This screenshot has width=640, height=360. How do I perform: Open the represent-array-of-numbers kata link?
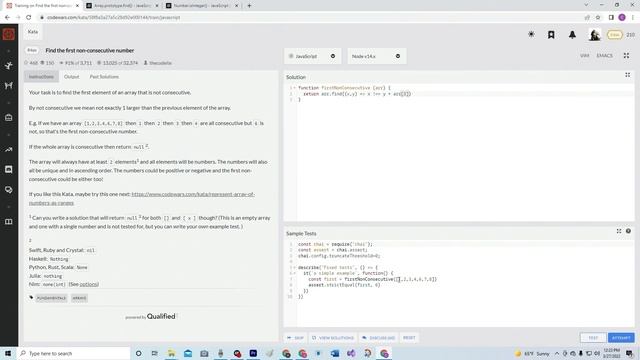[142, 198]
